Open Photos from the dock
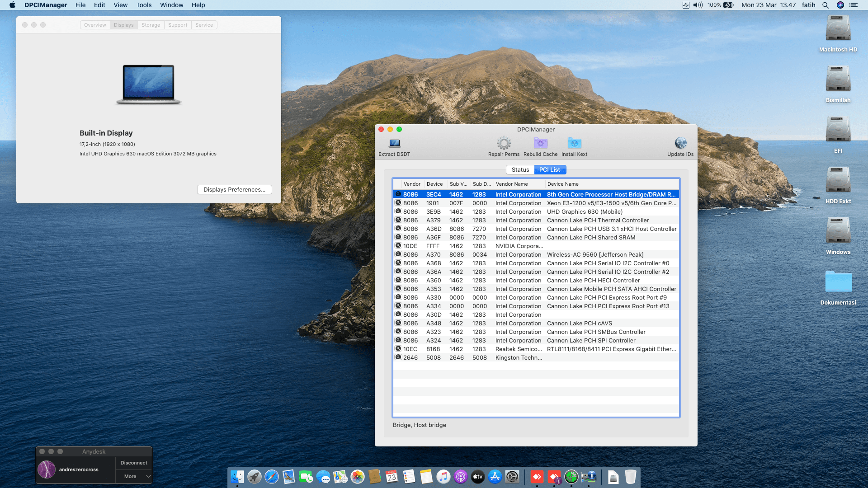Image resolution: width=868 pixels, height=488 pixels. pyautogui.click(x=358, y=477)
